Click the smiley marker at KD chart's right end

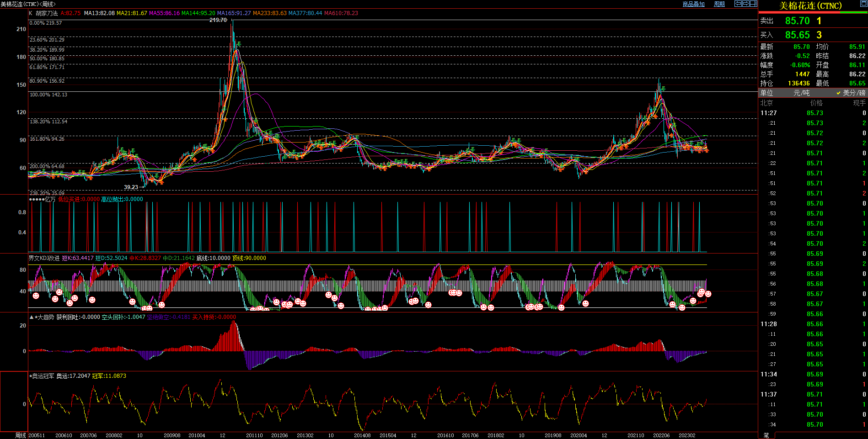(x=708, y=294)
